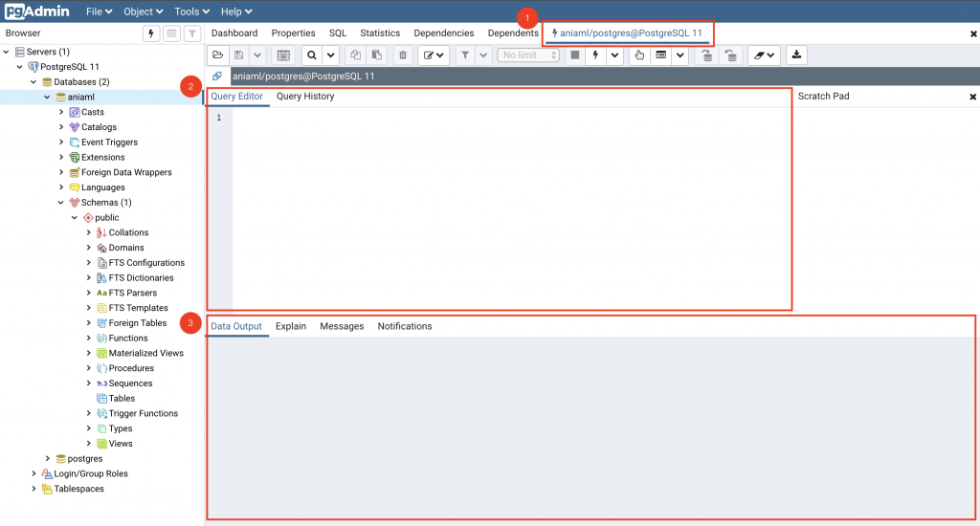Click the Rollback database icon
This screenshot has width=980, height=526.
coord(730,55)
